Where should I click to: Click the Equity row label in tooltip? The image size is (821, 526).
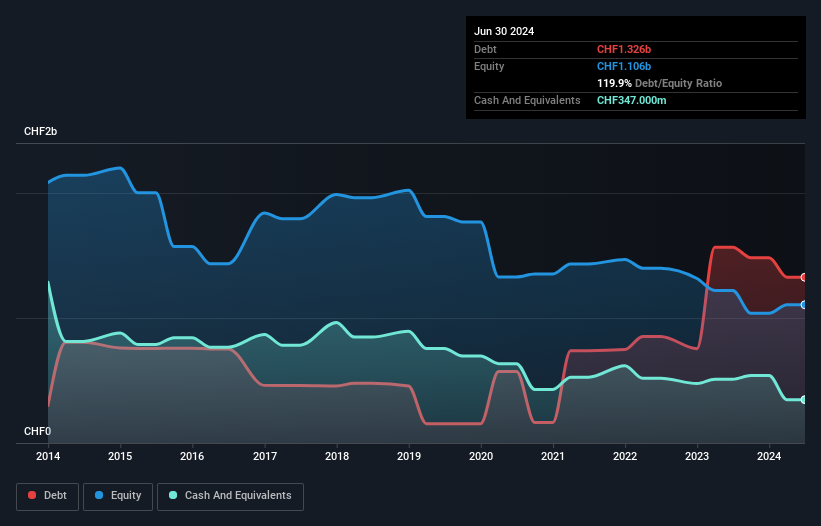pyautogui.click(x=489, y=66)
